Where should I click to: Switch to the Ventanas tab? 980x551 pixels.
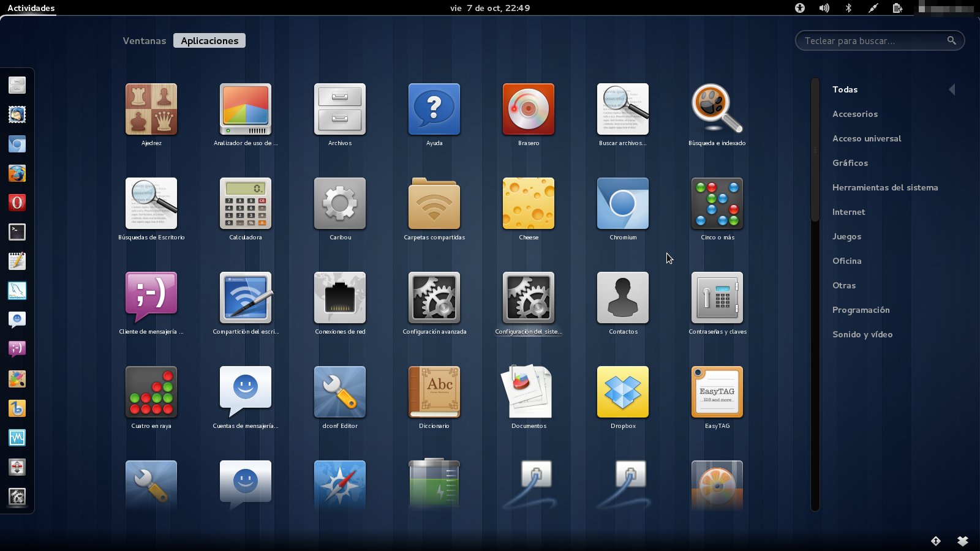pos(145,40)
